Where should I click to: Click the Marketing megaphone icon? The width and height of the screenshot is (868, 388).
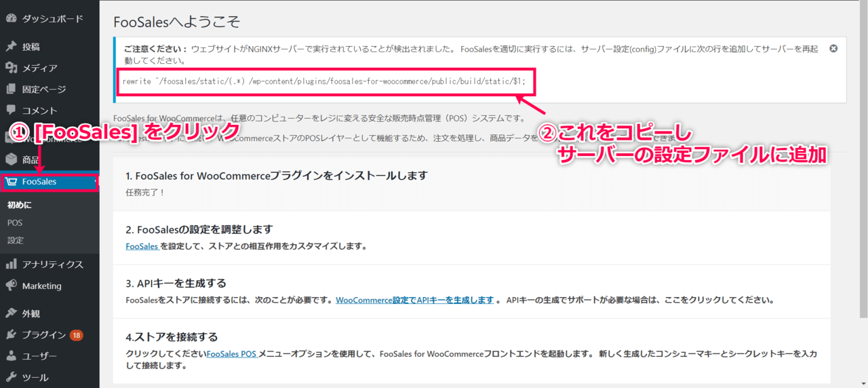pyautogui.click(x=11, y=286)
